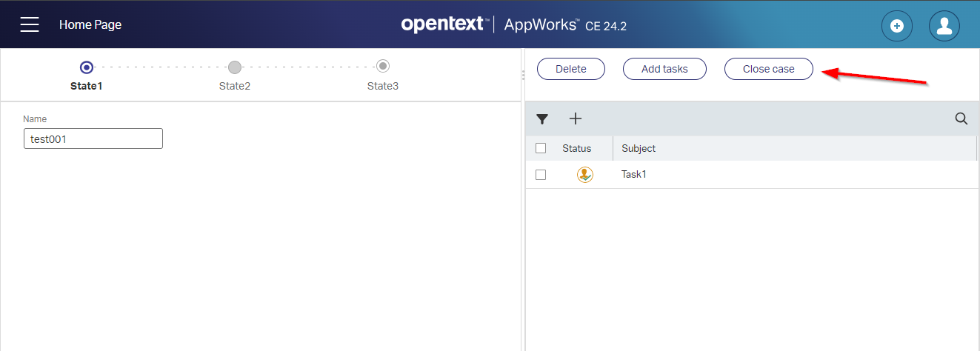Click the filter funnel icon in task list
The height and width of the screenshot is (351, 980).
pyautogui.click(x=542, y=118)
